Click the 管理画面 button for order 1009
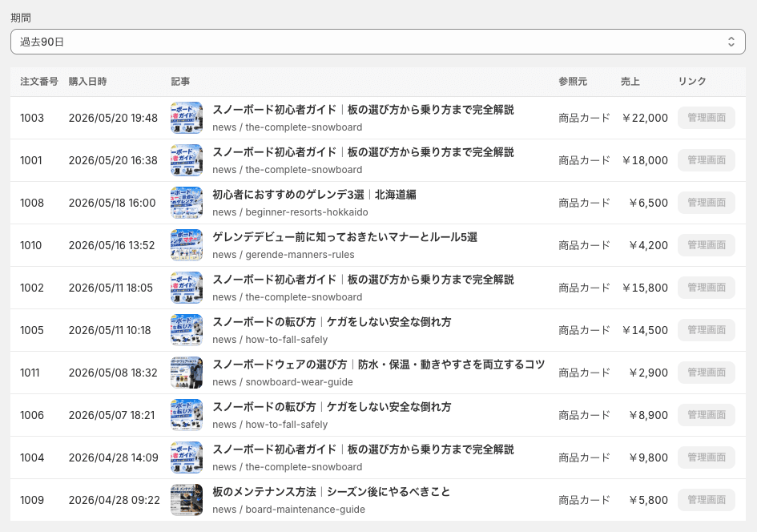 (707, 500)
